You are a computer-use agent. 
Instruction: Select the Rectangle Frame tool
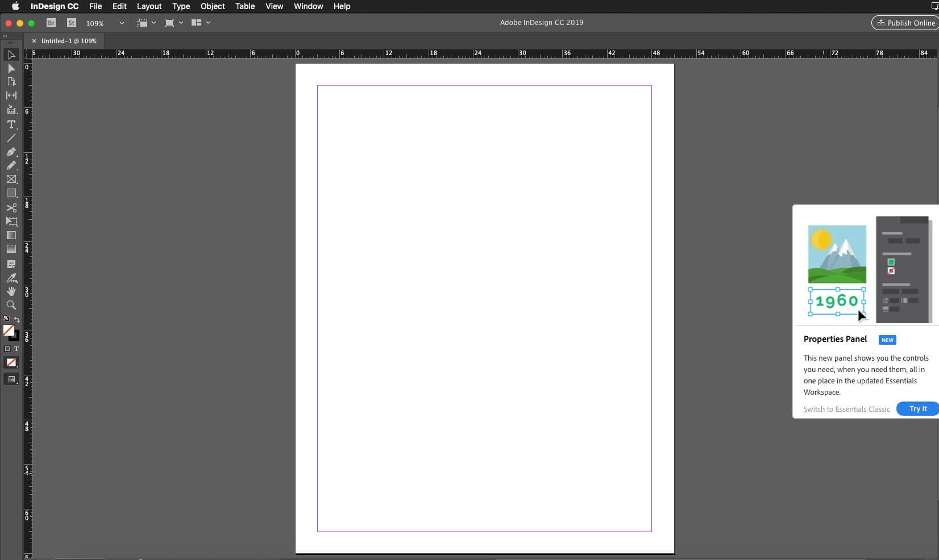point(11,179)
